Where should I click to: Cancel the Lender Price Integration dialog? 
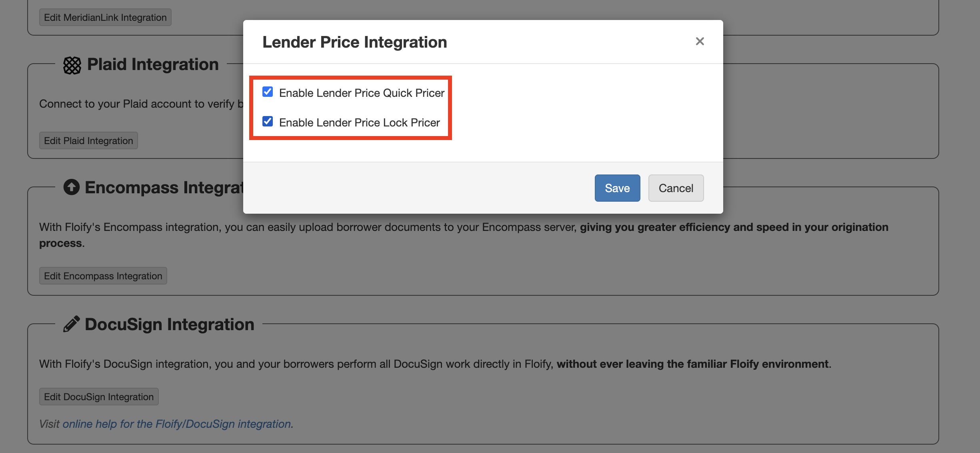(x=676, y=188)
